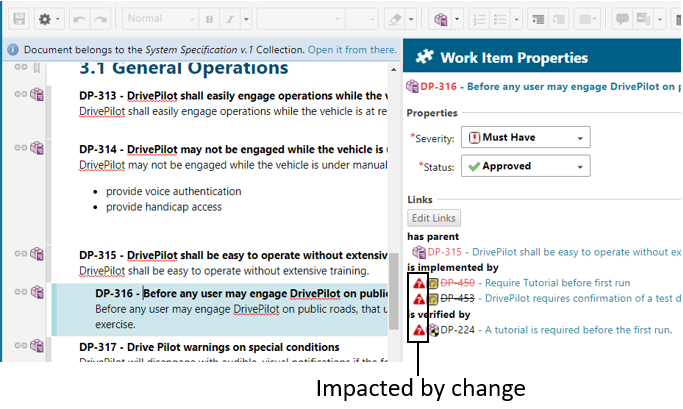This screenshot has width=683, height=409.
Task: Insert a numbered list
Action: pyautogui.click(x=477, y=18)
